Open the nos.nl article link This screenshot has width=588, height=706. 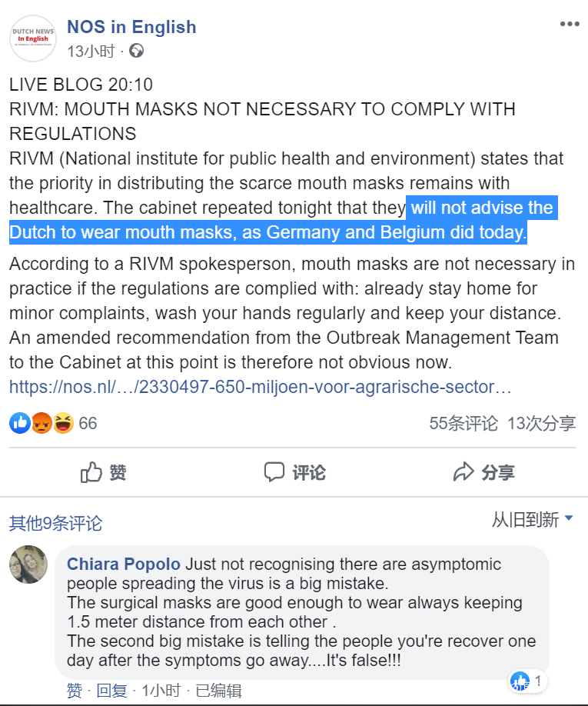click(x=260, y=387)
